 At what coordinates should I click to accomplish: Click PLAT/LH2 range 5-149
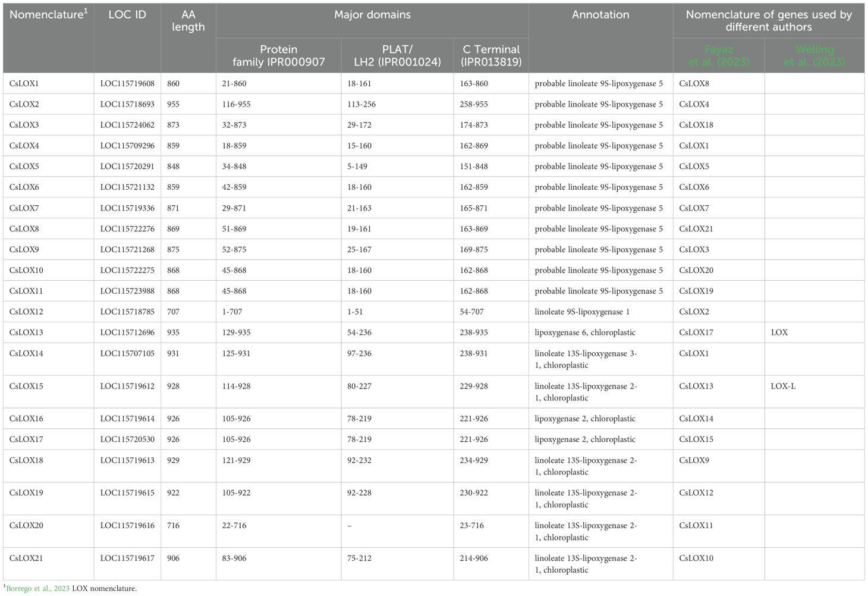(357, 167)
